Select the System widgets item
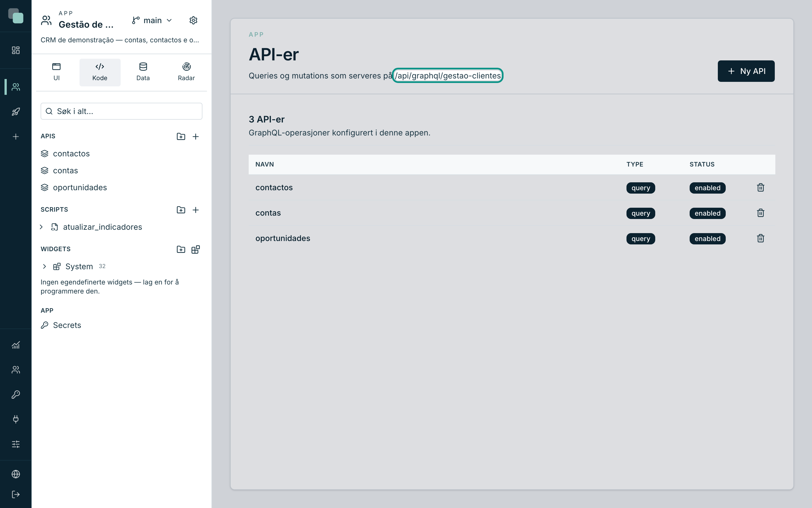The image size is (812, 508). tap(79, 266)
